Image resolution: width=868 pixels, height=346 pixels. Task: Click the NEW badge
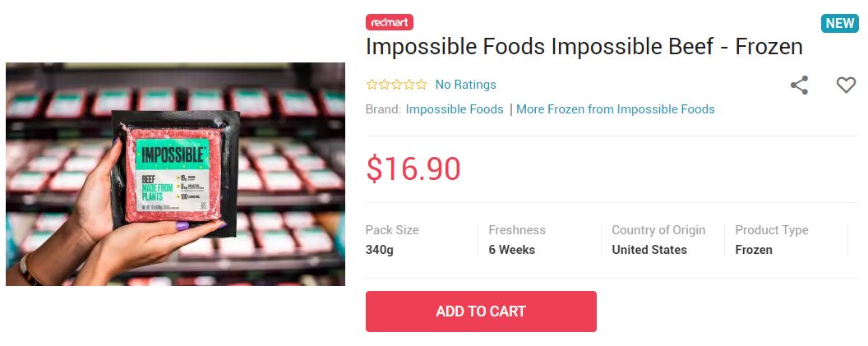839,23
